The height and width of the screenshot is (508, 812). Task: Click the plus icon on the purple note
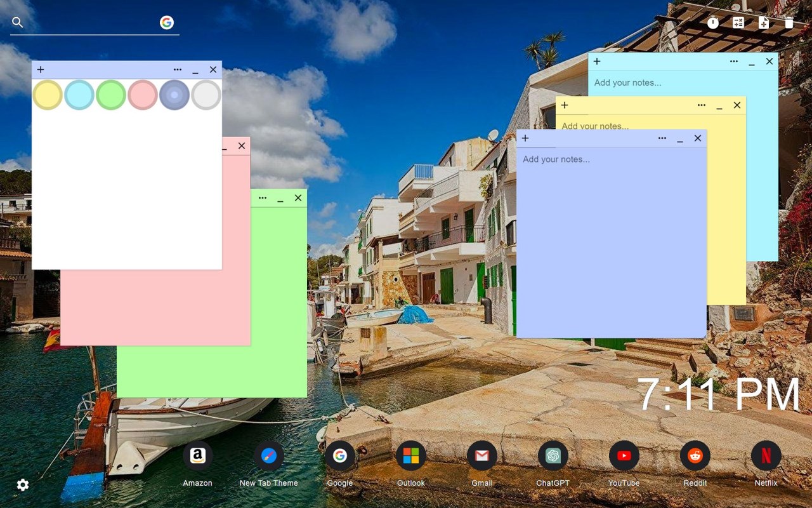click(x=525, y=138)
